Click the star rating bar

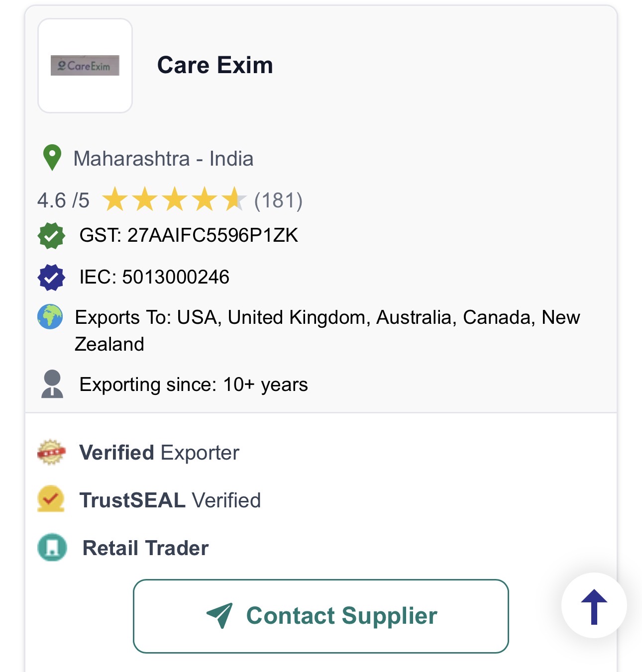click(x=174, y=200)
